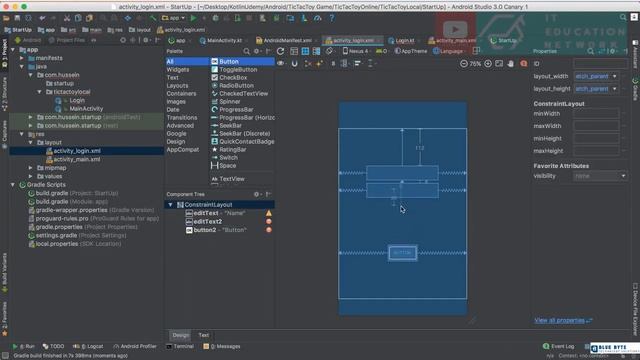This screenshot has height=360, width=640.
Task: Show Blueprint view icon
Action: (x=305, y=51)
